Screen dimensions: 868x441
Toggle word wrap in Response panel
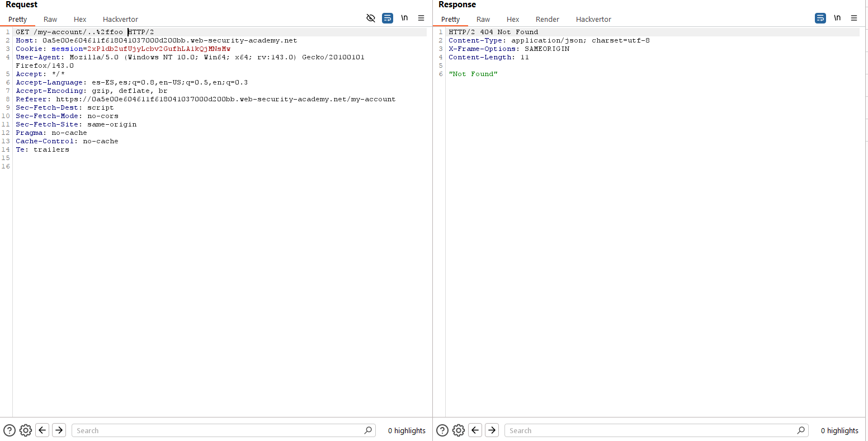(820, 18)
